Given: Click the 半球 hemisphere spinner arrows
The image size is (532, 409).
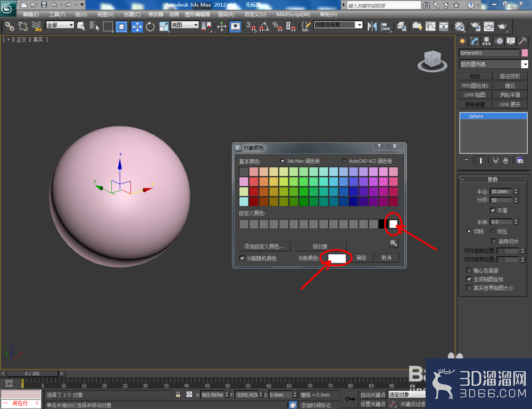Looking at the screenshot, I should (x=516, y=222).
